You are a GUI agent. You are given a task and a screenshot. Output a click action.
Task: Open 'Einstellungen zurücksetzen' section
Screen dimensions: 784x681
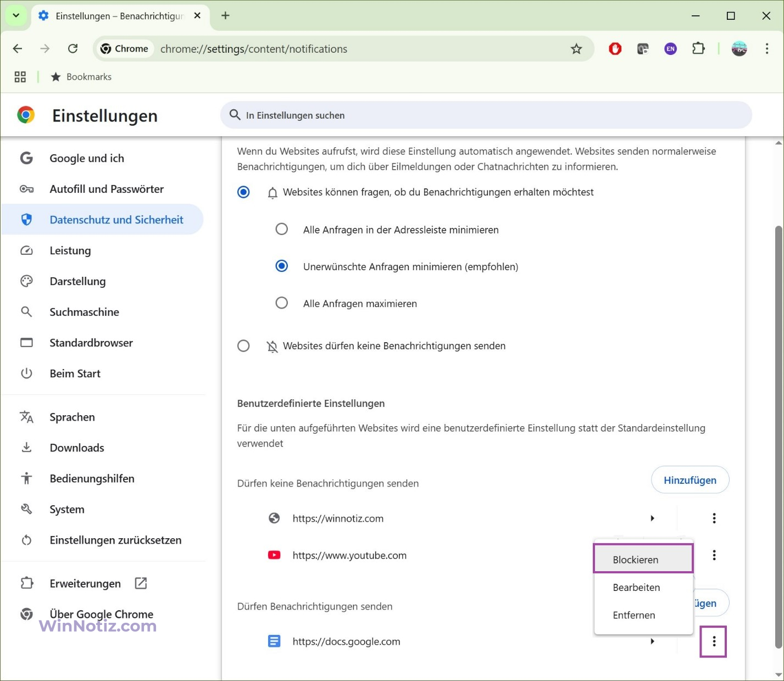103,540
